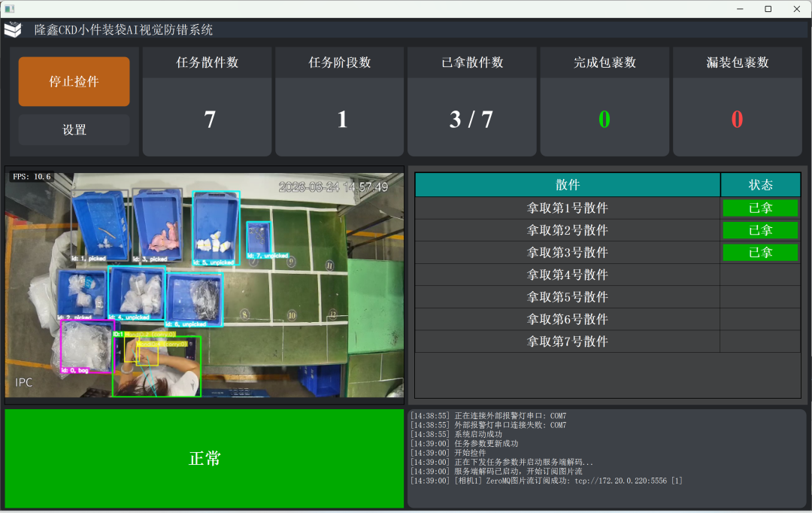The image size is (812, 513).
Task: Click the magenta box id: 0, bag
Action: pos(87,347)
